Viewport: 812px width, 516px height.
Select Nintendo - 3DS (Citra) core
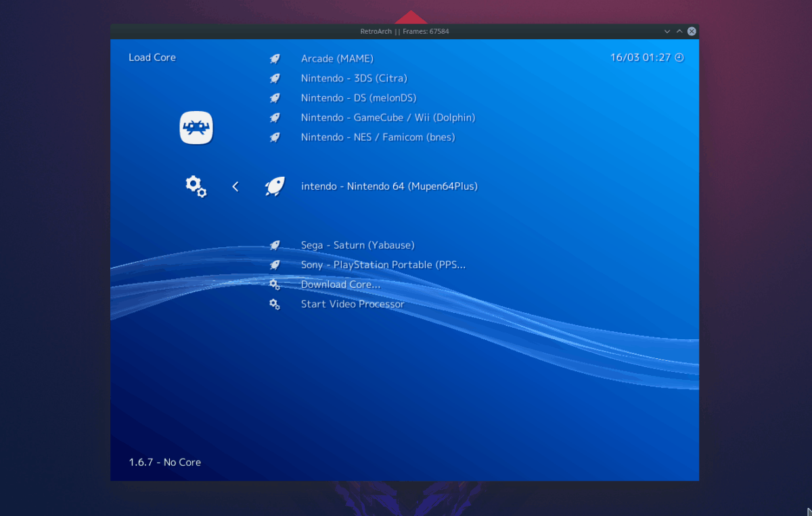354,79
